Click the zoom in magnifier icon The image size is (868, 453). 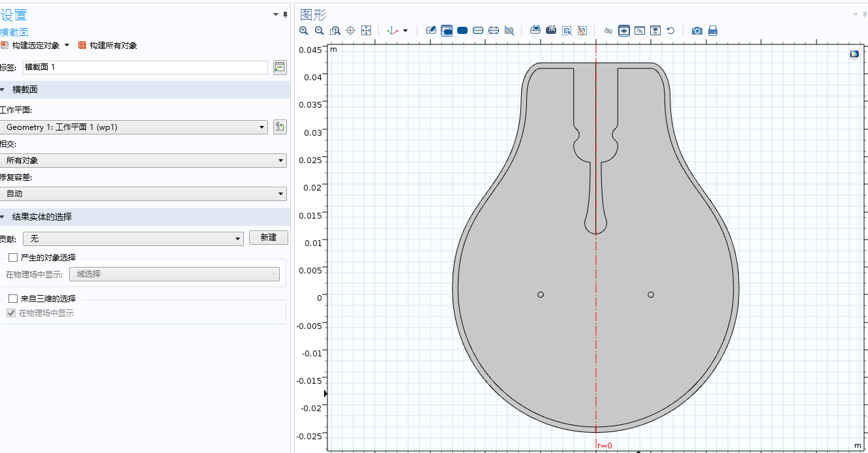(x=304, y=31)
